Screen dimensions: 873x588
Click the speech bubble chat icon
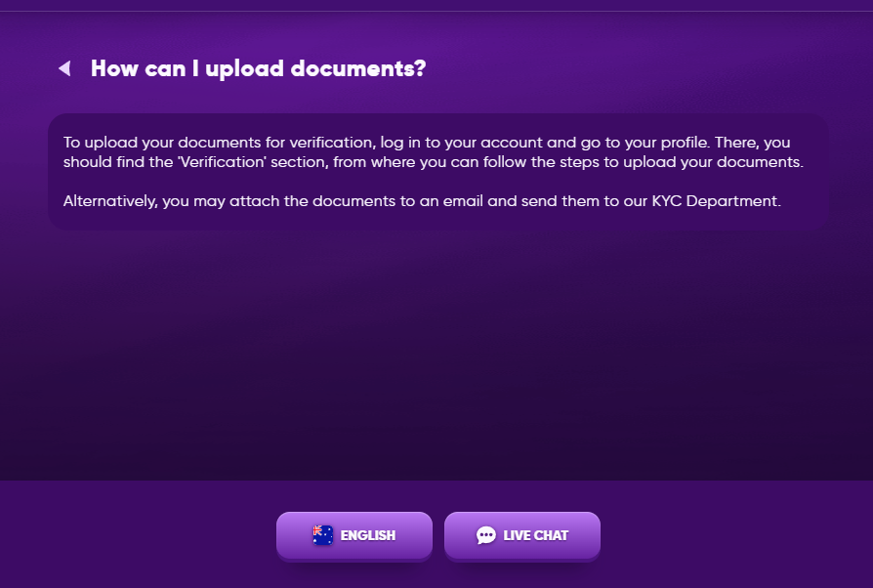485,535
